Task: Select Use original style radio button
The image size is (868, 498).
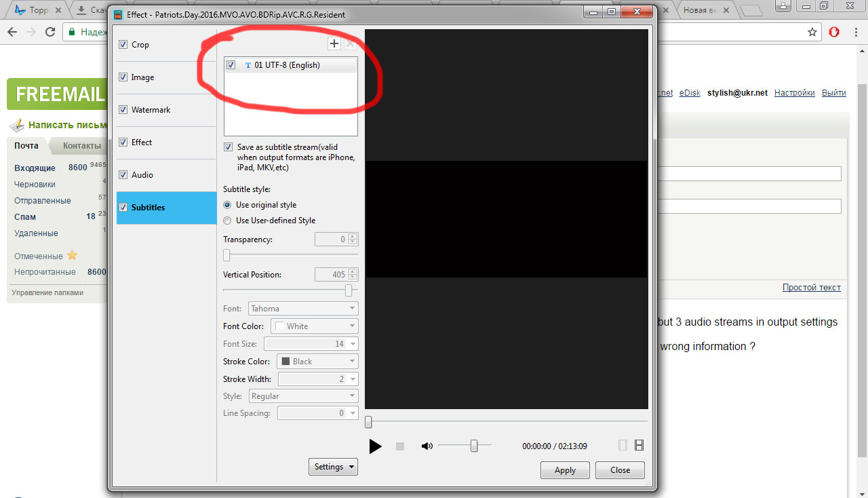Action: pos(227,205)
